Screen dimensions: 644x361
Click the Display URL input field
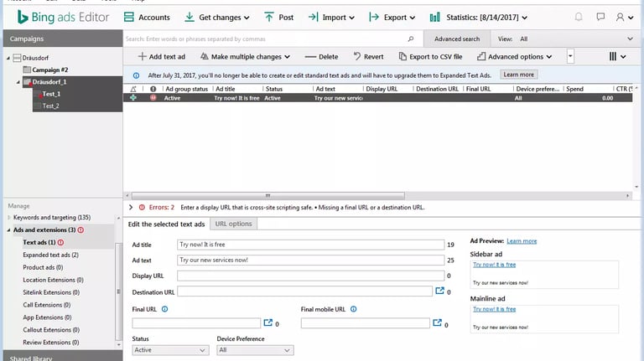pos(310,276)
